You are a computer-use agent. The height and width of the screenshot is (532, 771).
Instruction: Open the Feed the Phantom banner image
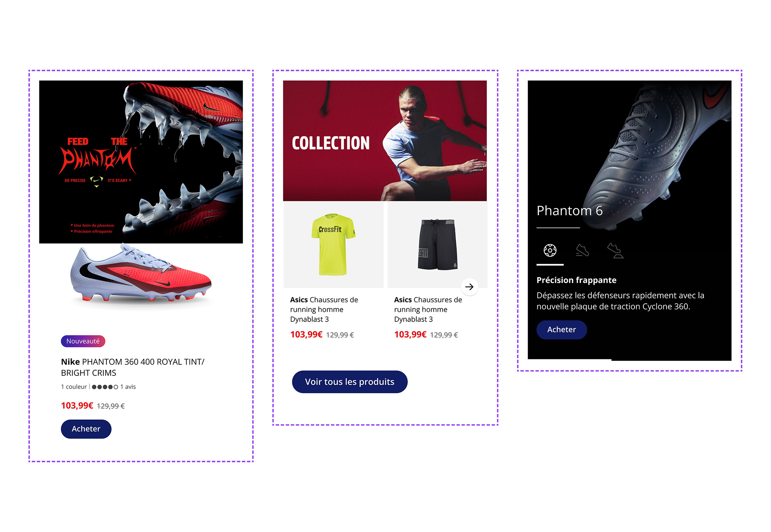tap(141, 162)
